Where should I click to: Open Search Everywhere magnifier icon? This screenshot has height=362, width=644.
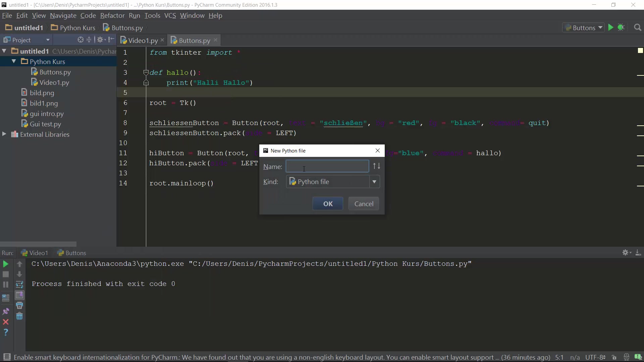(x=638, y=28)
